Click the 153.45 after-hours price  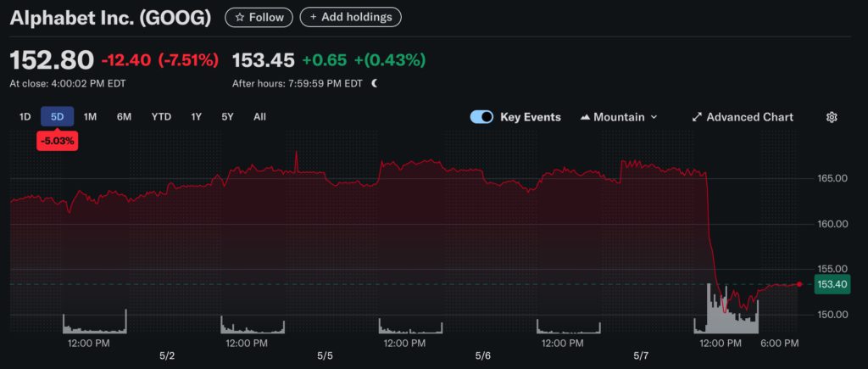tap(263, 60)
